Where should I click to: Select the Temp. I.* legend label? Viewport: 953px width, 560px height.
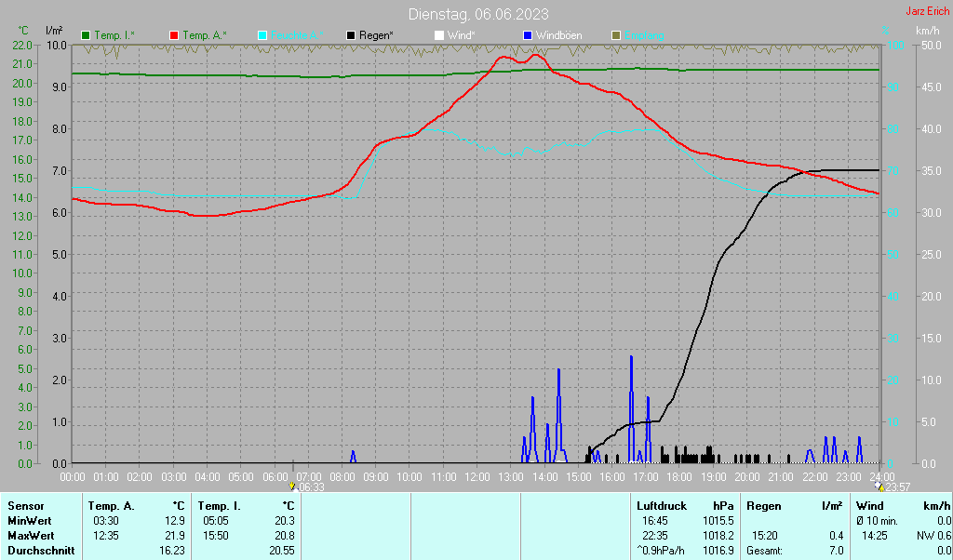(x=114, y=35)
